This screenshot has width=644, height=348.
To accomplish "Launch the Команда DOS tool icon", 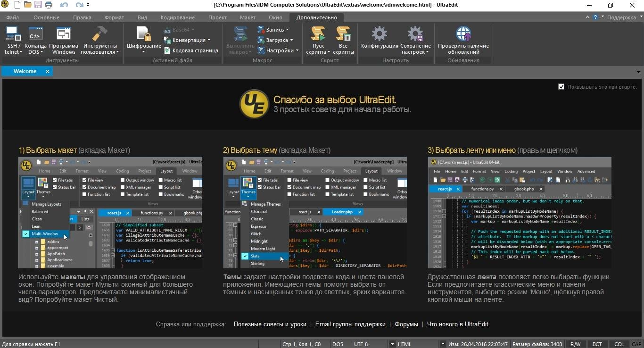I will coord(36,34).
